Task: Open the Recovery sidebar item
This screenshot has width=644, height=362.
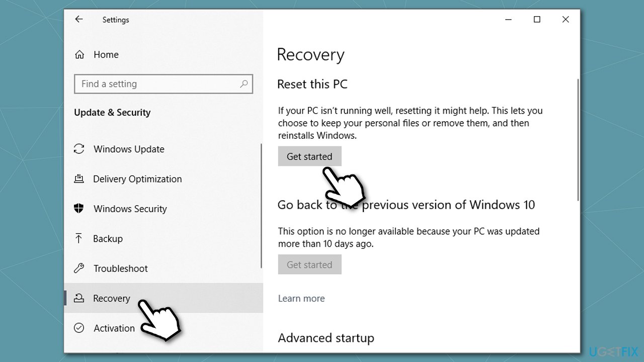Action: pos(164,298)
